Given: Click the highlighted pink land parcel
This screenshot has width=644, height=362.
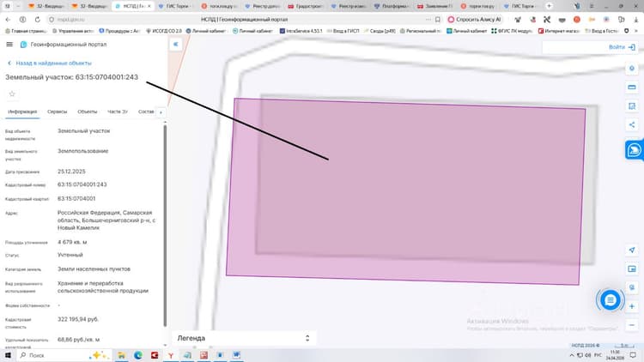Looking at the screenshot, I should coord(406,191).
